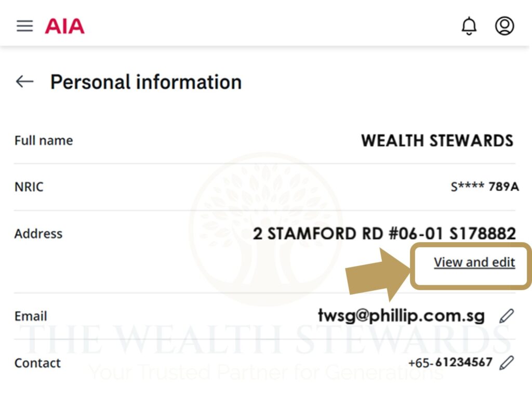Open the notifications bell

[469, 26]
